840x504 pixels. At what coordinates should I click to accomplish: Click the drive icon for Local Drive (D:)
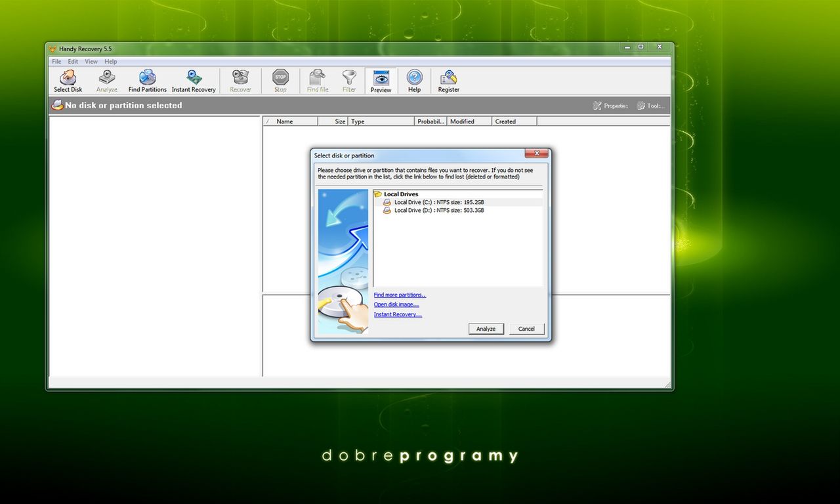pyautogui.click(x=387, y=210)
